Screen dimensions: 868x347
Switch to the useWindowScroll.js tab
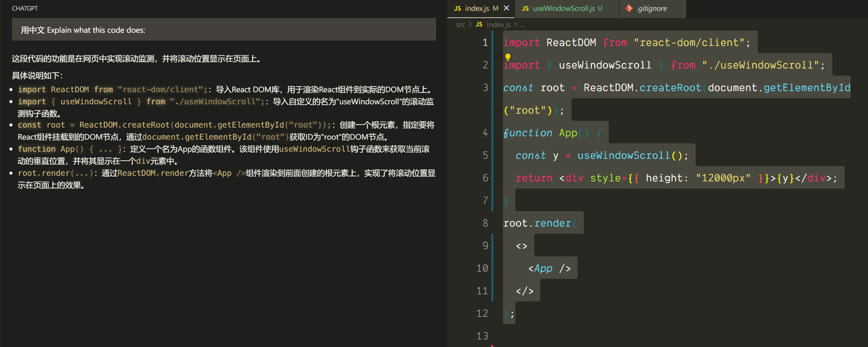(x=564, y=8)
